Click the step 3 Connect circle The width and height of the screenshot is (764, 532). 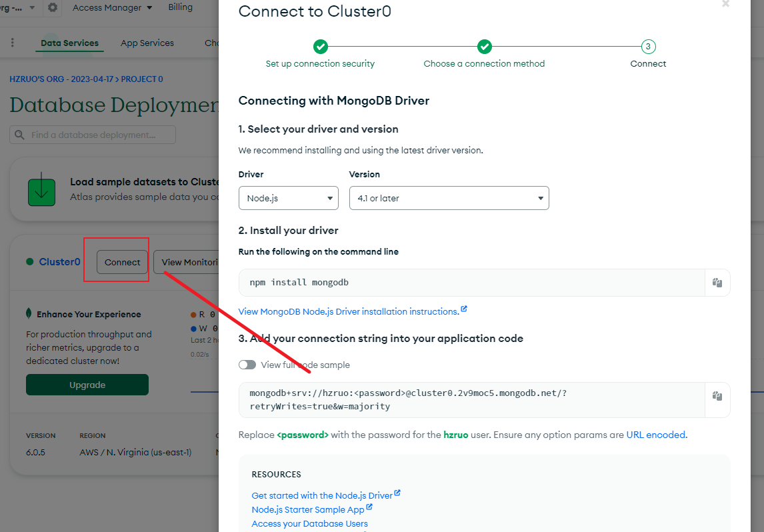[x=648, y=47]
